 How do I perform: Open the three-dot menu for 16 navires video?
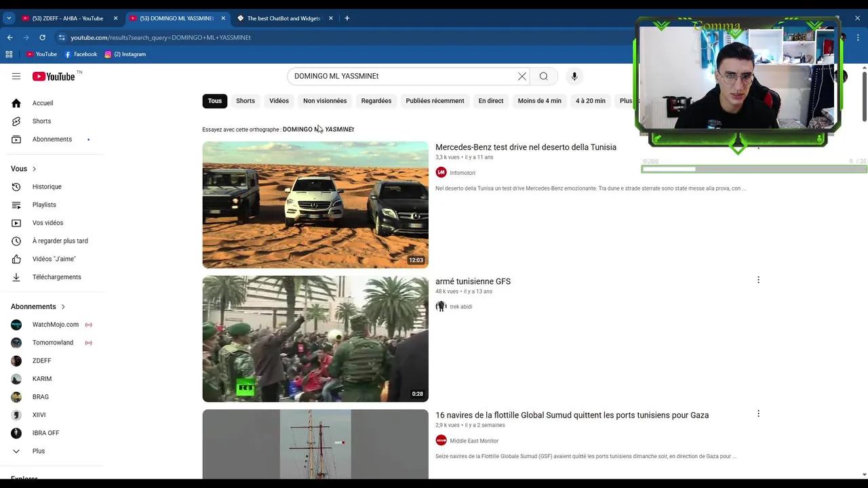click(758, 413)
